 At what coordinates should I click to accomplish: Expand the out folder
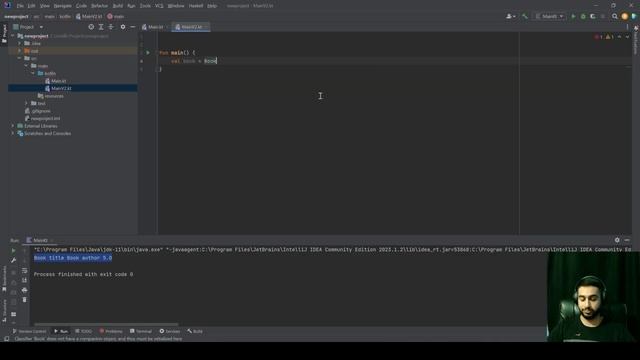[x=20, y=51]
